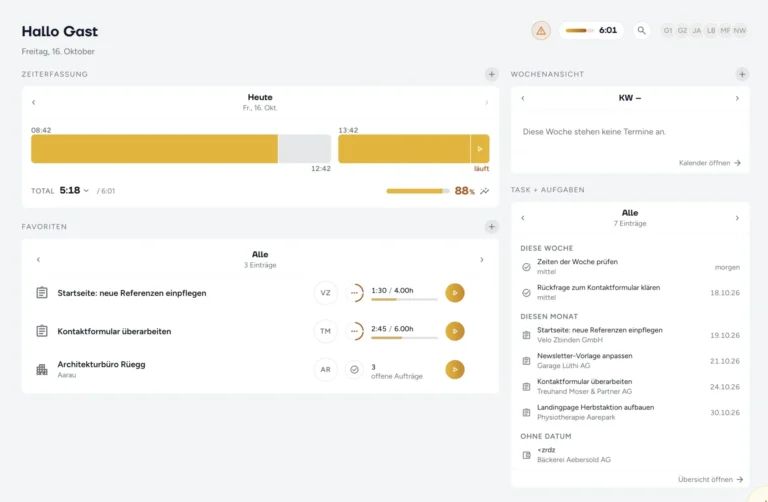Click Alle 3 Einträge heading in Favoriten
The width and height of the screenshot is (768, 502).
click(260, 259)
